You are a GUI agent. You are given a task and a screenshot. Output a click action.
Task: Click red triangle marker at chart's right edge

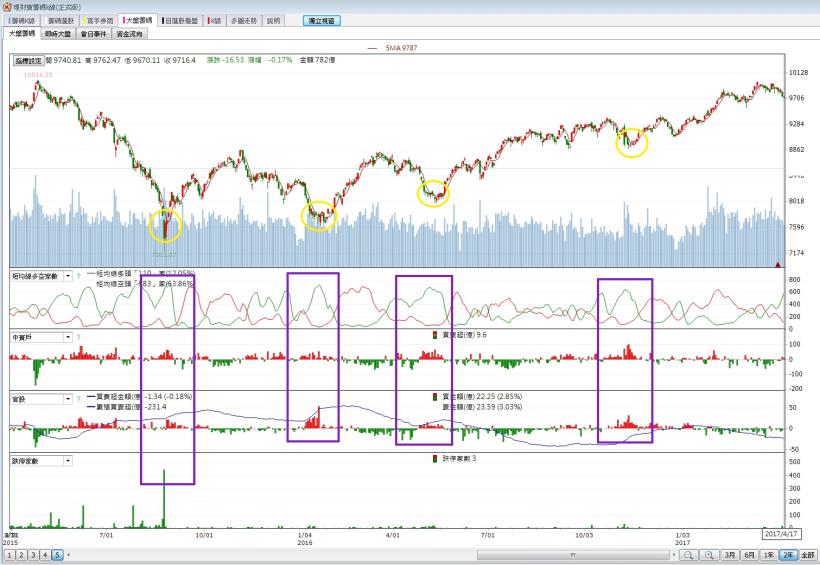(x=778, y=265)
